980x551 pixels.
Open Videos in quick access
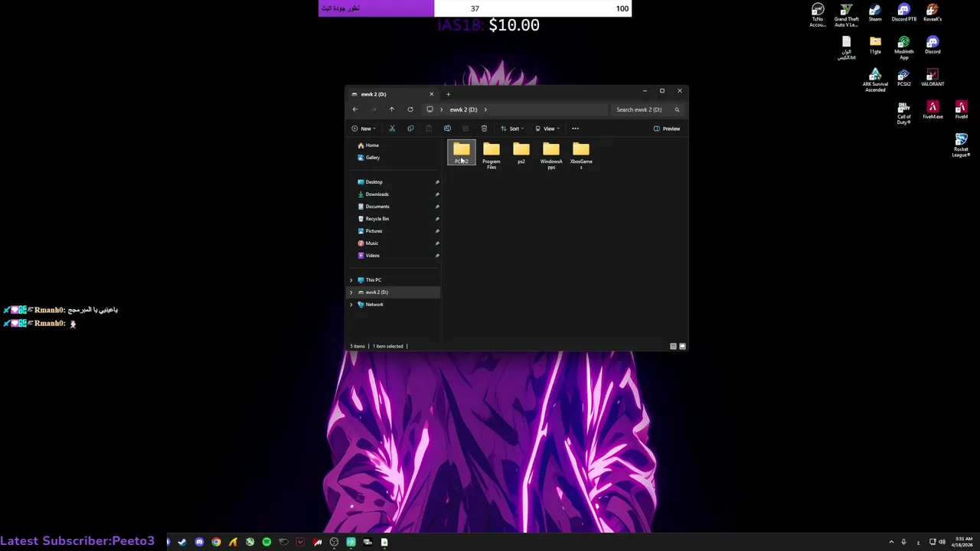point(372,256)
